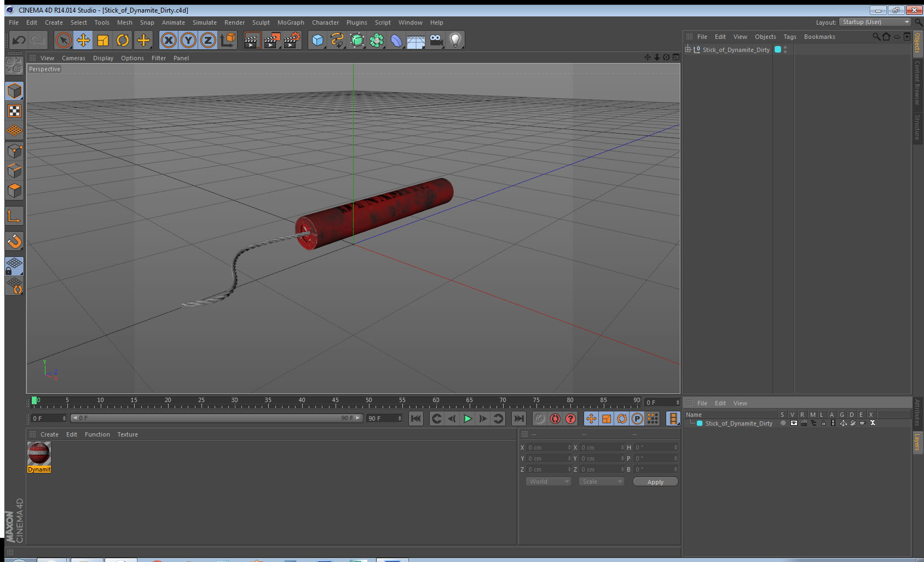Open the spline pen tools
924x562 pixels.
pos(337,40)
